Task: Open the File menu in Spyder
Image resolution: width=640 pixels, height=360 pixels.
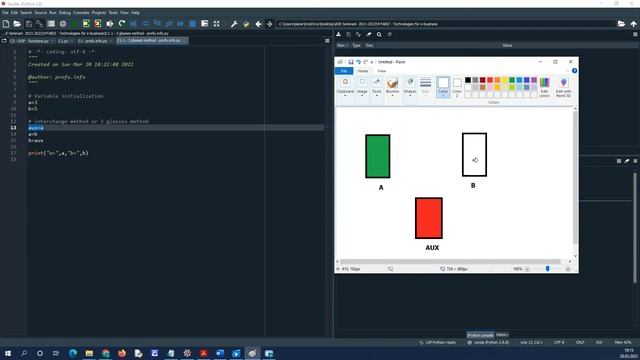Action: click(5, 13)
